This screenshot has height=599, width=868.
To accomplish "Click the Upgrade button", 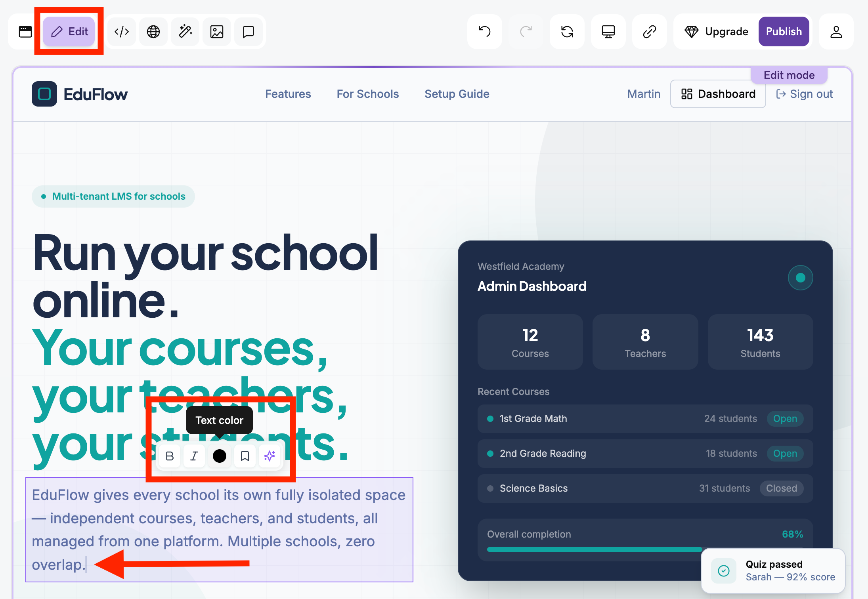I will 717,32.
